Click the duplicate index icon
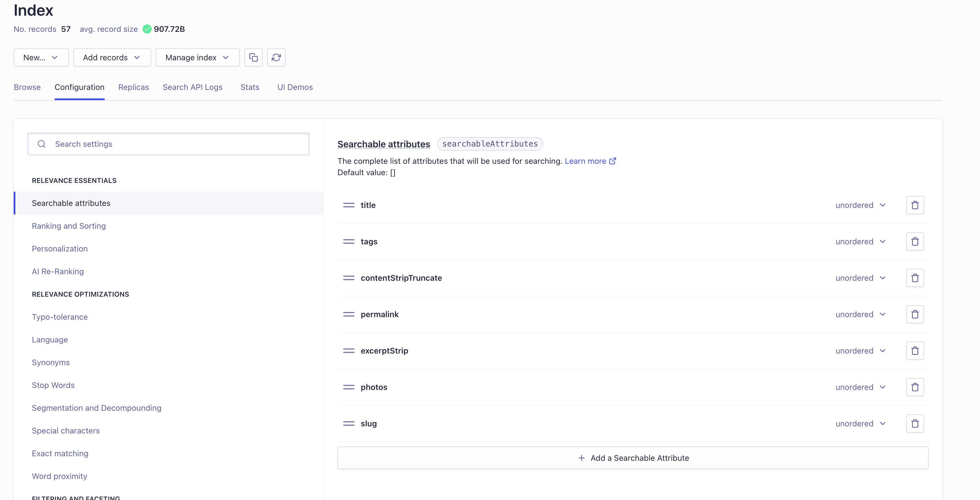The width and height of the screenshot is (980, 500). pos(253,57)
